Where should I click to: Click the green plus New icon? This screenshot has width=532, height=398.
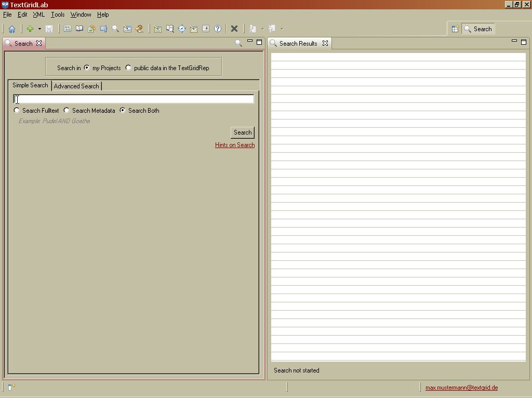30,29
